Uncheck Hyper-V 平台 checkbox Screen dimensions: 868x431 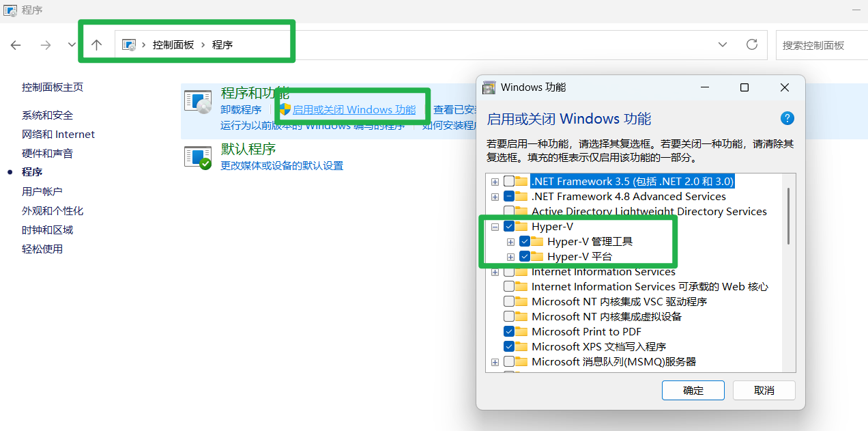point(525,257)
